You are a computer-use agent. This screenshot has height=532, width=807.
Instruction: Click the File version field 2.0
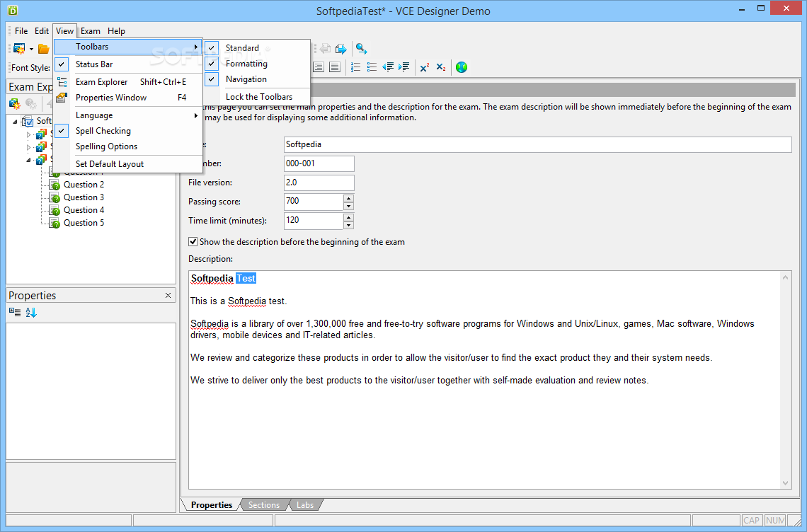(x=319, y=183)
